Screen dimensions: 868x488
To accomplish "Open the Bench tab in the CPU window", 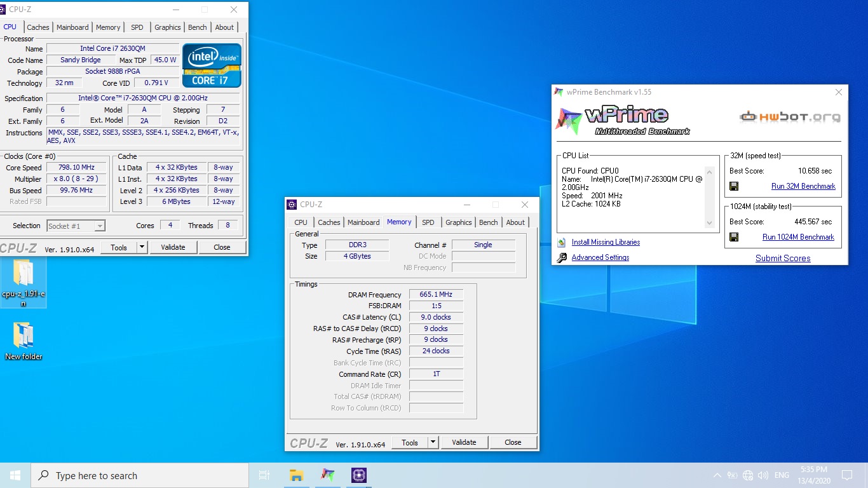I will [198, 27].
